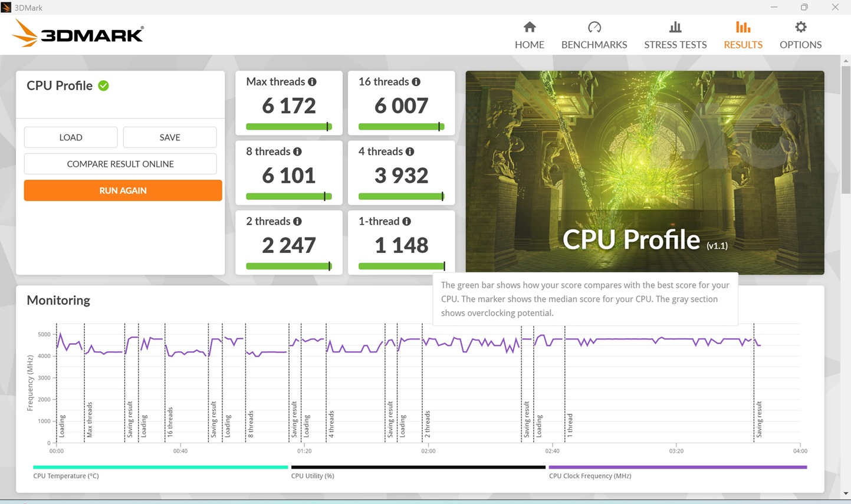Show info for 8 threads score

(297, 151)
